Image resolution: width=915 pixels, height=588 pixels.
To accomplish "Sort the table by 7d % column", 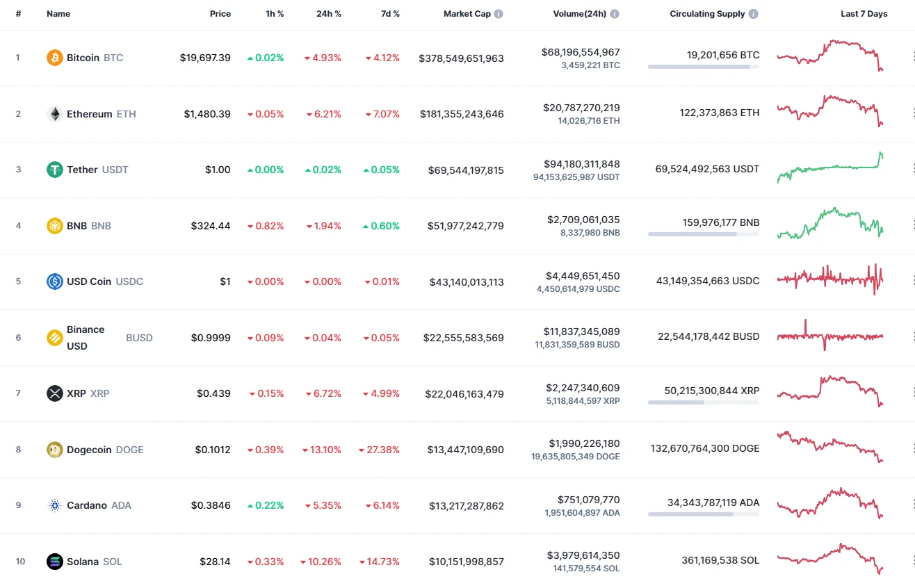I will [x=390, y=13].
